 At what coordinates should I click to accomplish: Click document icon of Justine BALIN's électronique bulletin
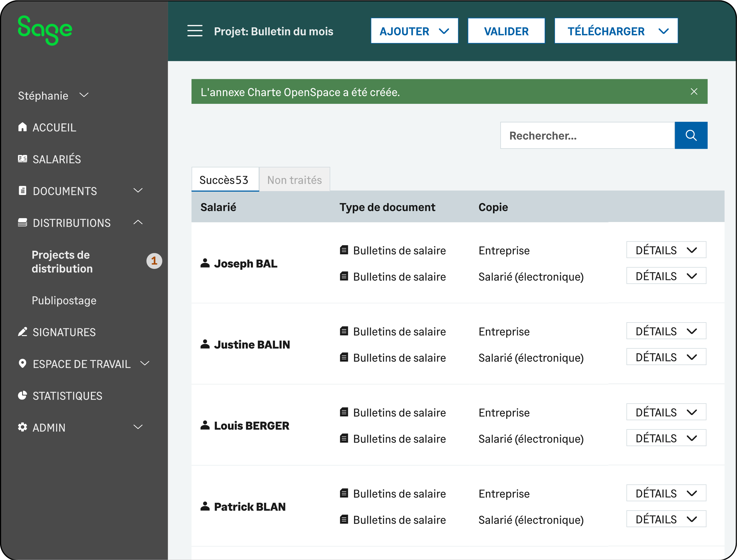[344, 357]
